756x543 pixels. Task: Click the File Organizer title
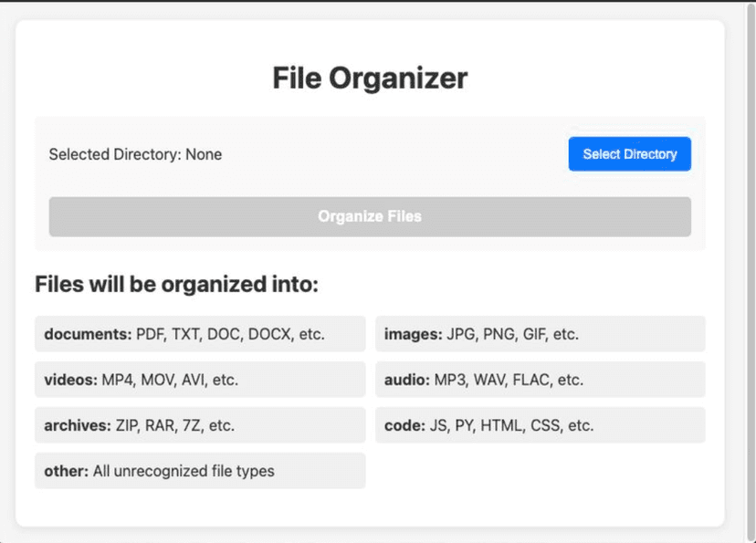pyautogui.click(x=370, y=78)
